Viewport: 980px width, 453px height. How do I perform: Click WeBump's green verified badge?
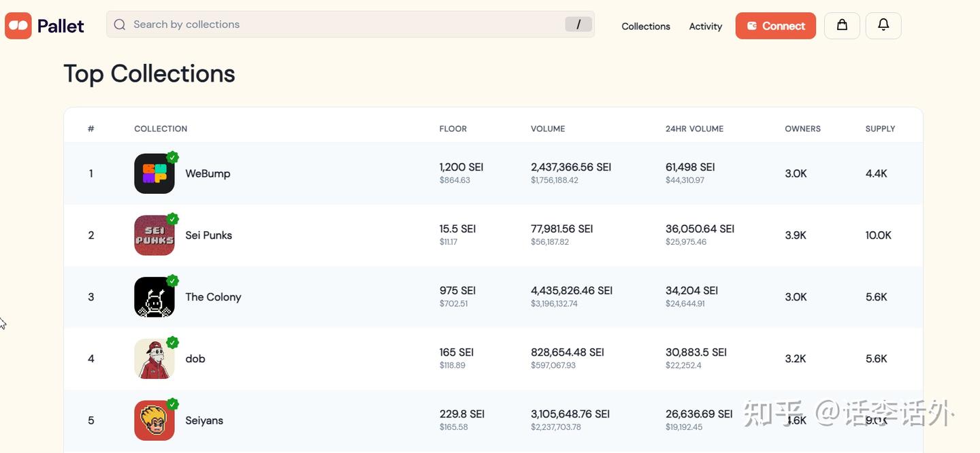[173, 157]
